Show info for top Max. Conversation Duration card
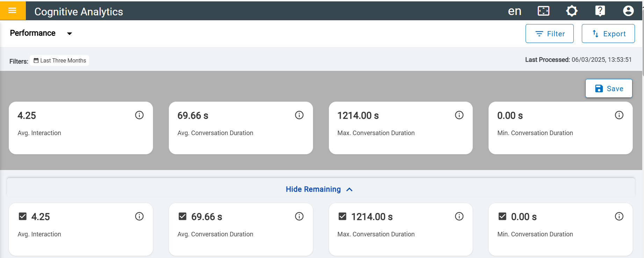The width and height of the screenshot is (644, 258). pyautogui.click(x=459, y=115)
